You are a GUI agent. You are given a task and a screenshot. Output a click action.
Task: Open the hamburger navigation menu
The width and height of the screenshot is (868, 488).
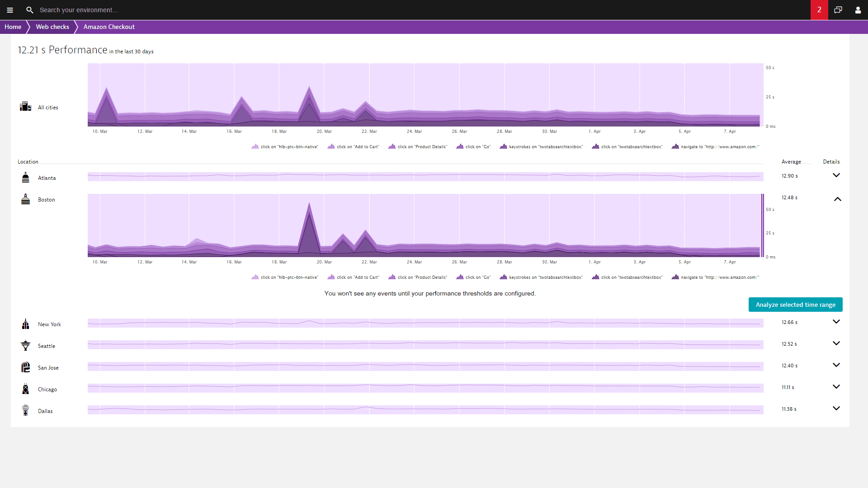10,10
